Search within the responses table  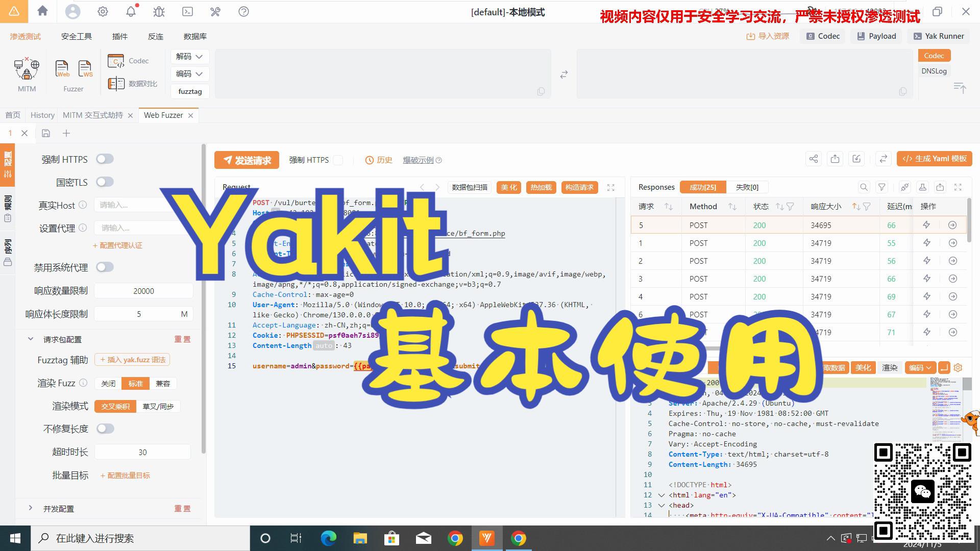[x=864, y=187]
